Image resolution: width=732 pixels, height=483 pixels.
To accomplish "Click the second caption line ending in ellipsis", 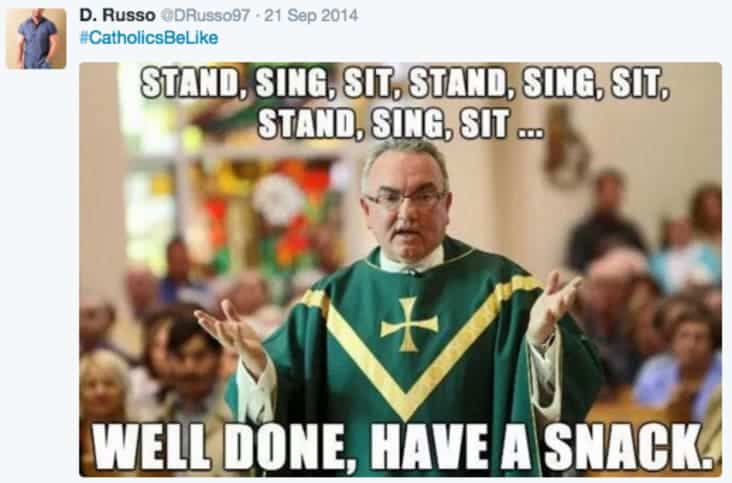I will [x=401, y=124].
